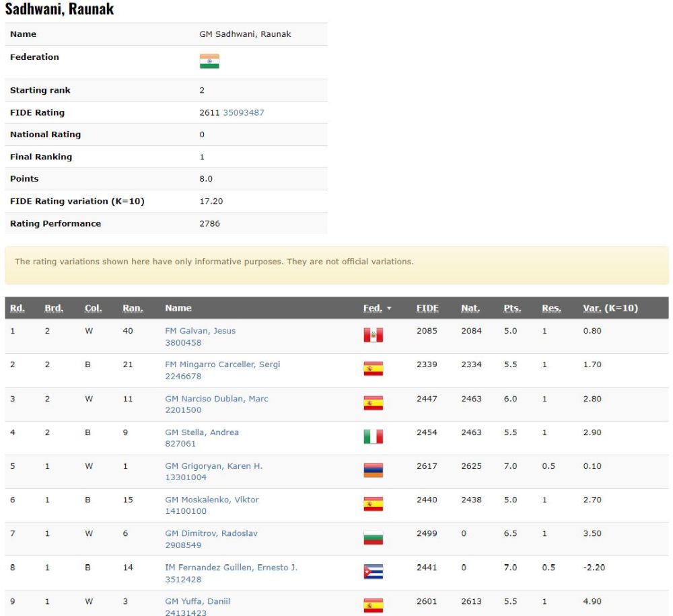Sort table by Fed. column arrow
673x616 pixels.
[x=389, y=309]
